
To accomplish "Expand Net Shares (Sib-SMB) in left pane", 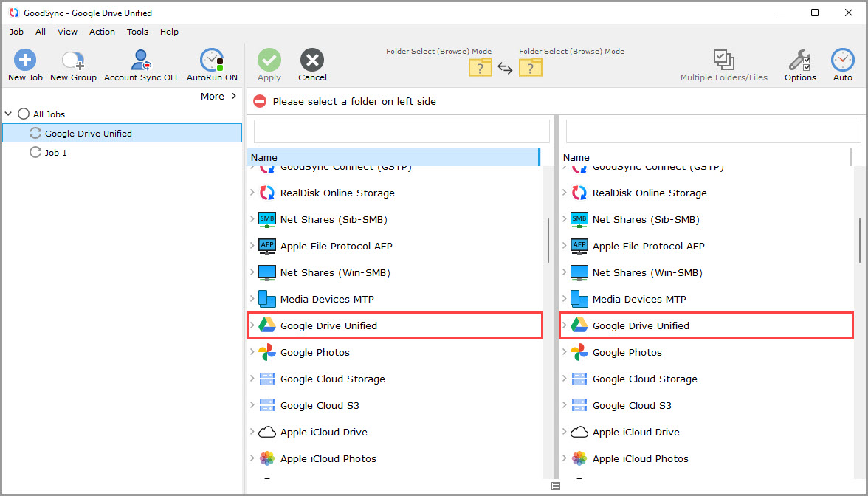I will pos(252,219).
